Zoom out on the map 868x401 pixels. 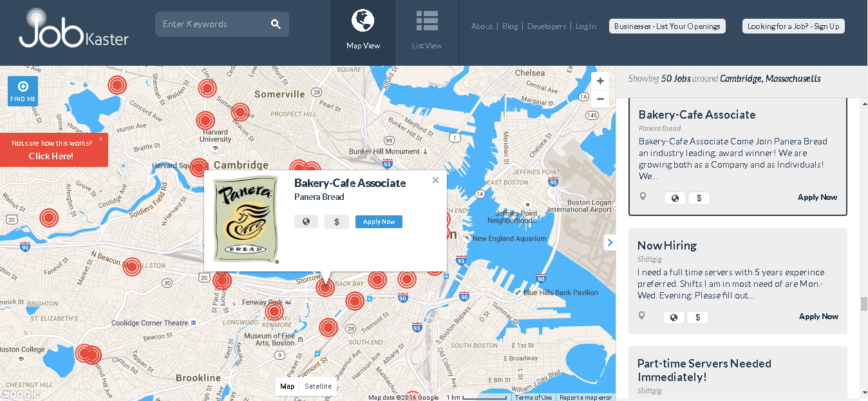click(600, 99)
